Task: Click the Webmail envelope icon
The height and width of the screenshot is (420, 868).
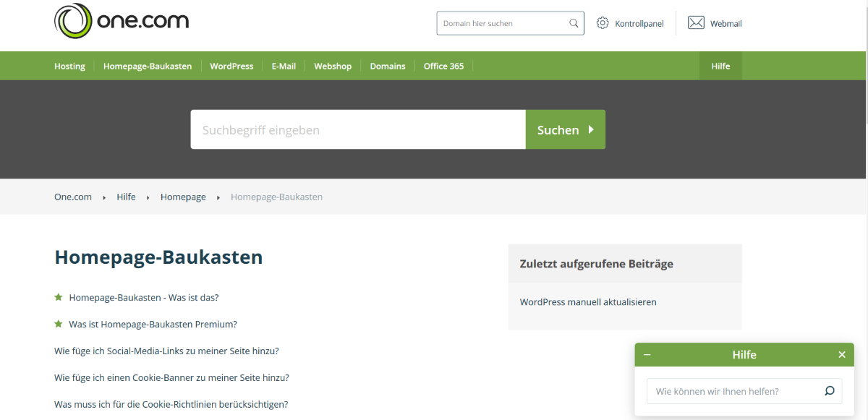Action: pyautogui.click(x=696, y=23)
